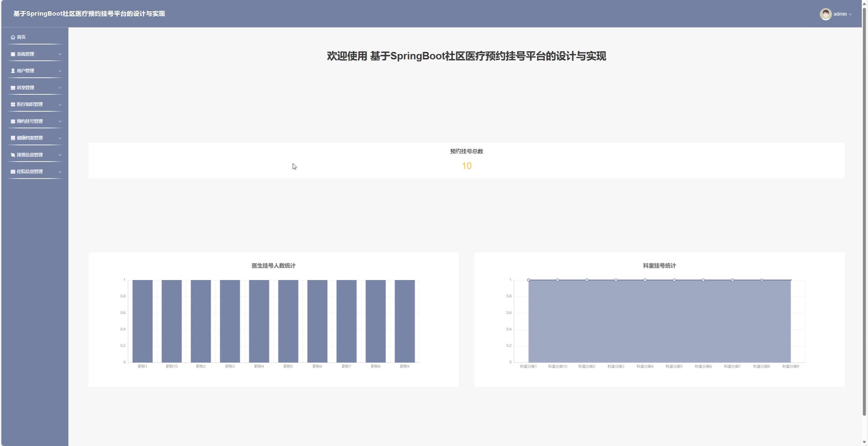868x446 pixels.
Task: Go to 首页 menu entry
Action: [x=21, y=37]
